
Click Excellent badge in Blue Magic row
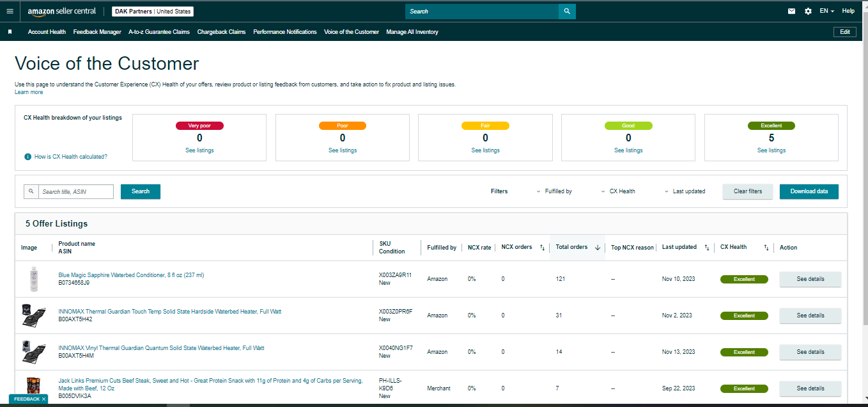tap(744, 279)
